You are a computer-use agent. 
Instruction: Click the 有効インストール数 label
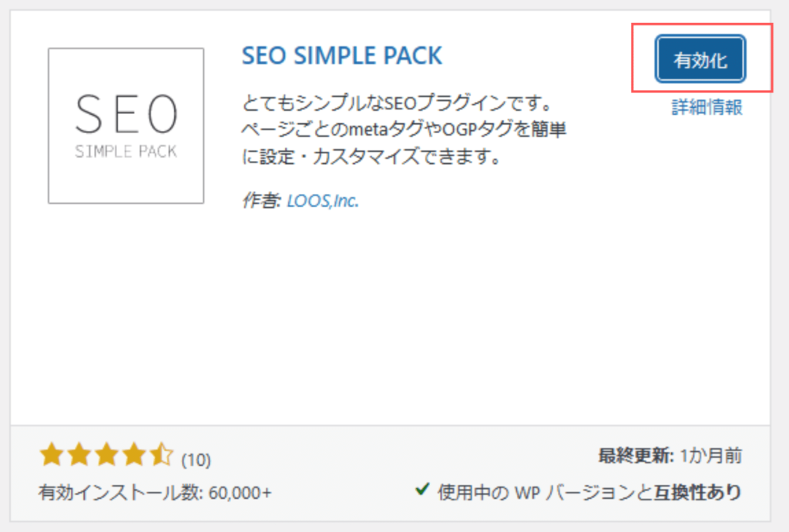121,492
